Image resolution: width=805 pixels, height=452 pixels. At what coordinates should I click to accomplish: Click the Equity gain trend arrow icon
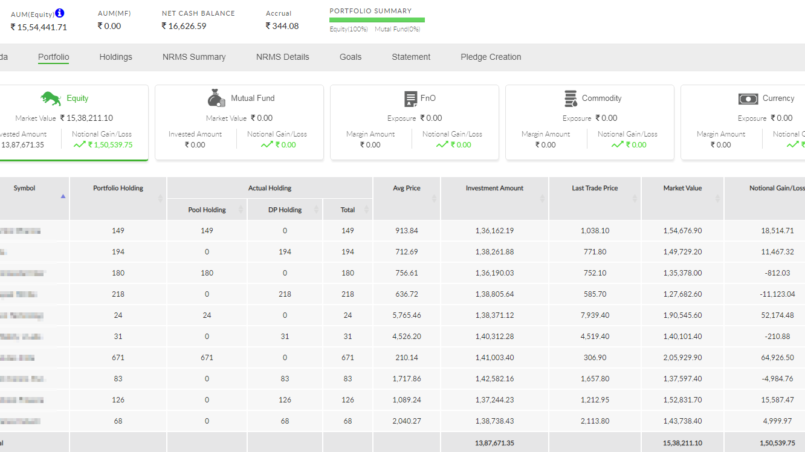pyautogui.click(x=79, y=145)
